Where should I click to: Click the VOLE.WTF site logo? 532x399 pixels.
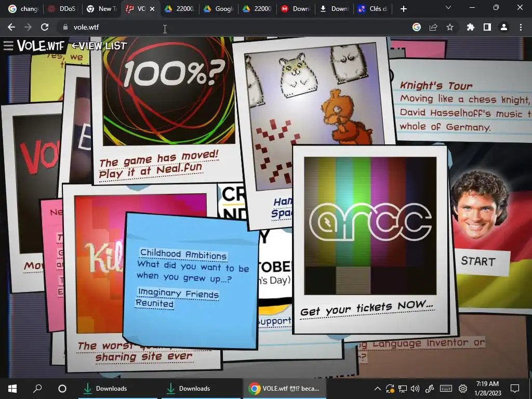[41, 46]
